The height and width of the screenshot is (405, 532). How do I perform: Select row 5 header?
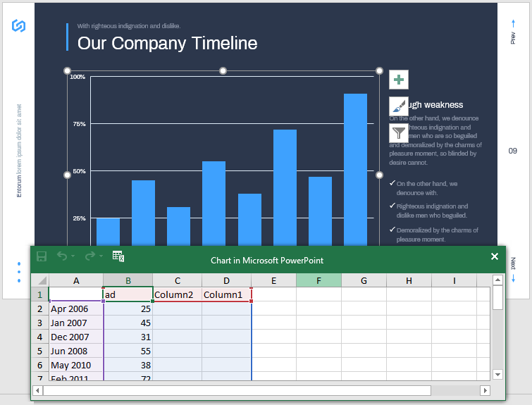pos(40,351)
